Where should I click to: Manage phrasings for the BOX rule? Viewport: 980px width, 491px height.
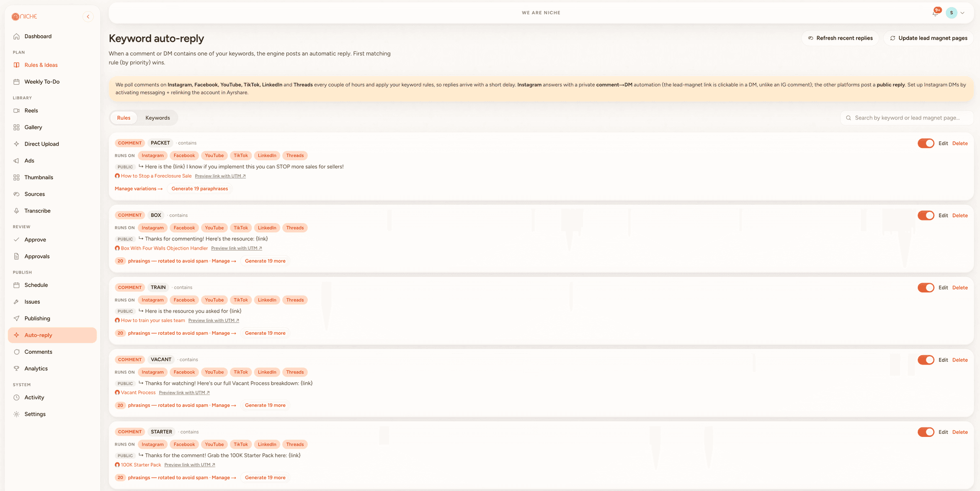(x=224, y=261)
